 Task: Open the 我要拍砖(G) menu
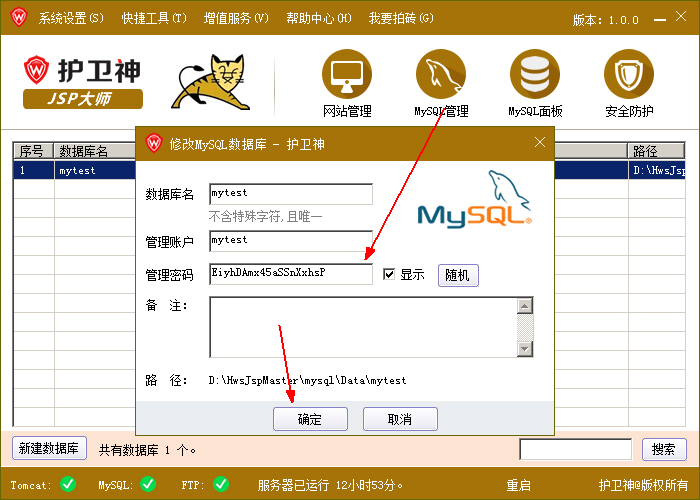coord(401,18)
